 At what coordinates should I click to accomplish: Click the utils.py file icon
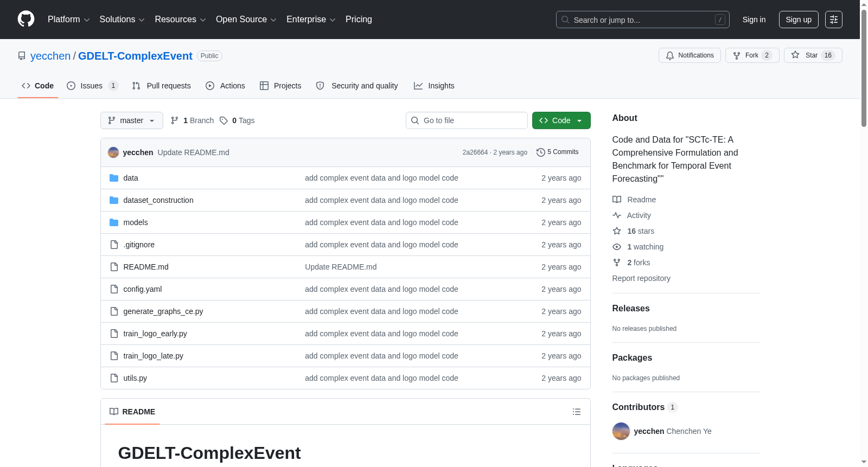pos(114,378)
